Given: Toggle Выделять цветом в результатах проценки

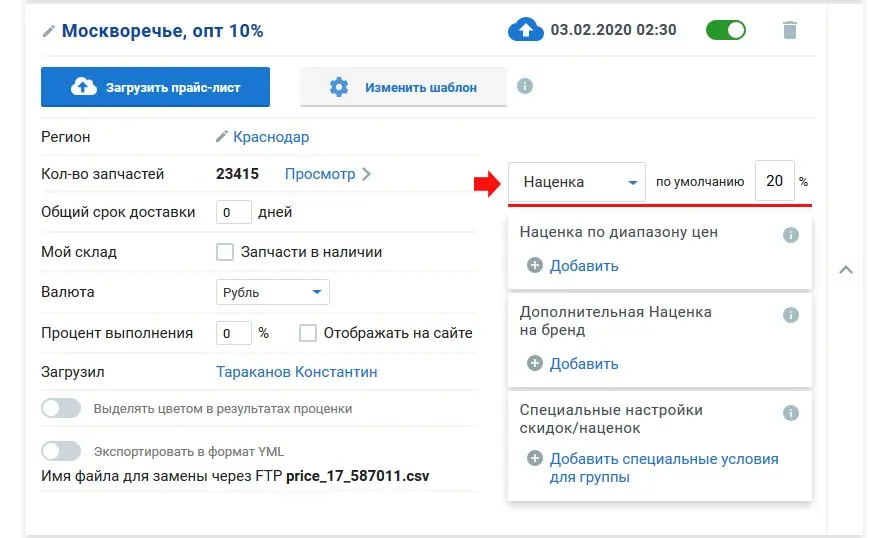Looking at the screenshot, I should [61, 408].
